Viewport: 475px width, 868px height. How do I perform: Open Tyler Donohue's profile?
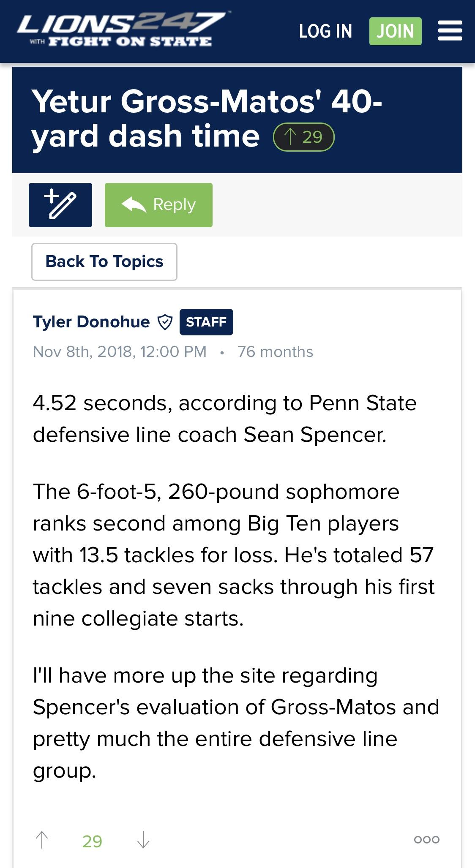91,322
